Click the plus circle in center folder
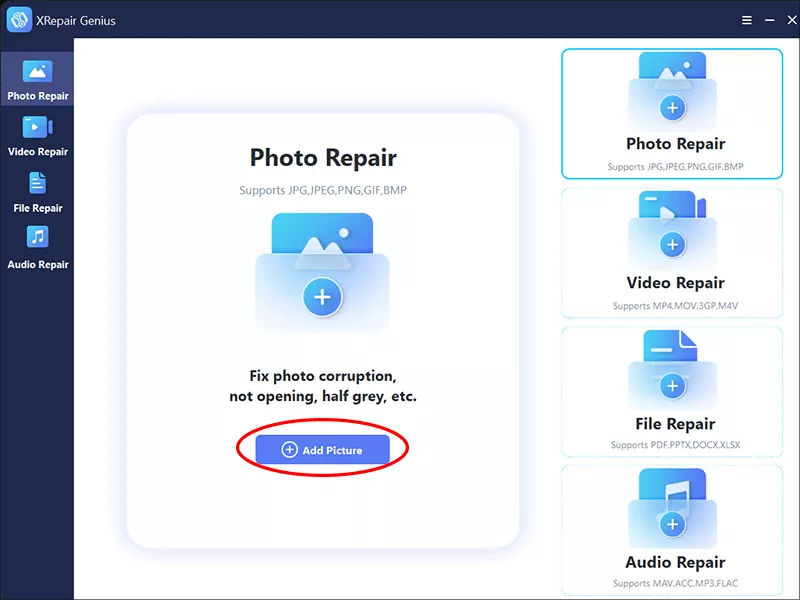 (x=322, y=296)
